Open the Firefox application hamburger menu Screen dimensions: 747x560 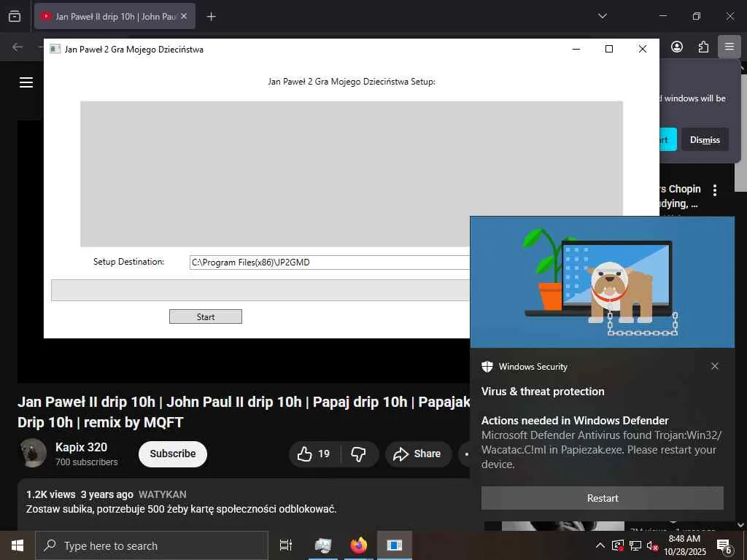(729, 47)
